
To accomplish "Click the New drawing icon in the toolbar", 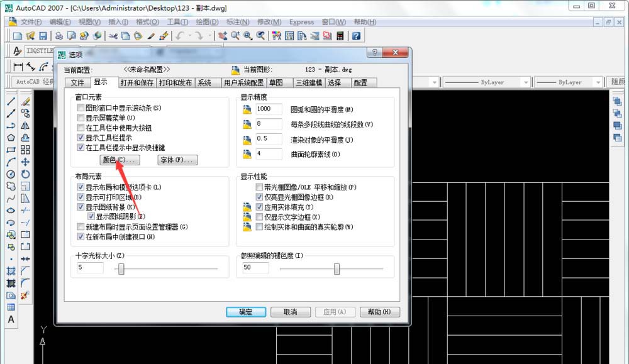I will [17, 36].
